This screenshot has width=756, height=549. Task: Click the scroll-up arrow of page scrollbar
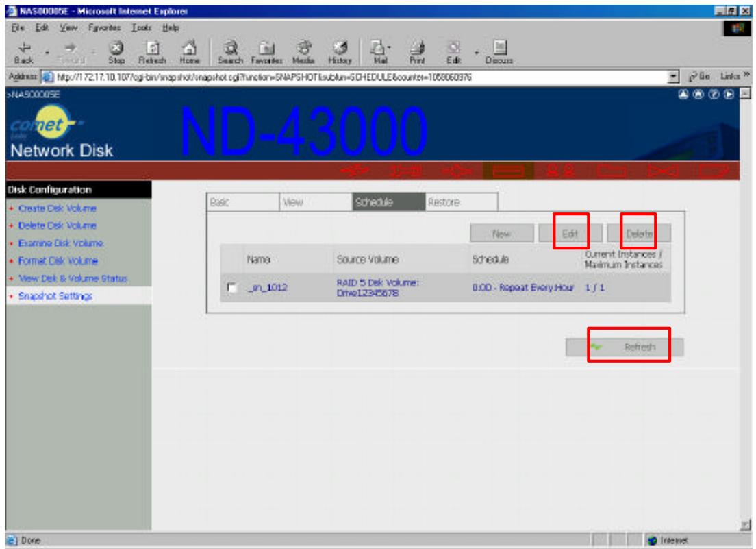click(746, 94)
